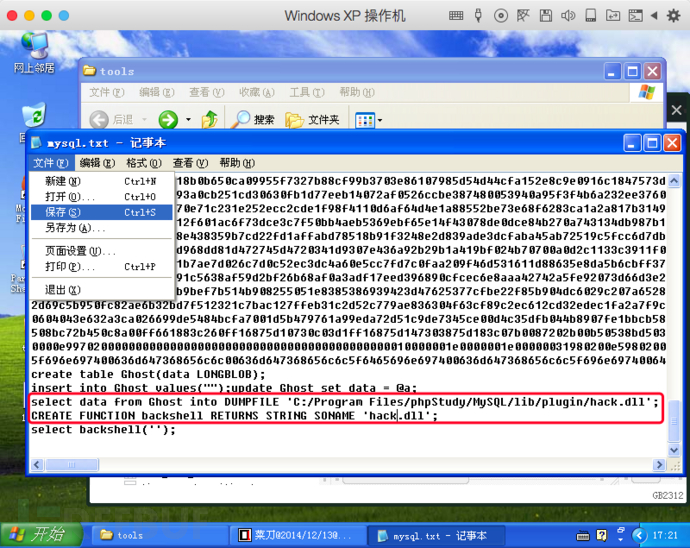The width and height of the screenshot is (690, 548).
Task: Click VM USB device icon
Action: [478, 16]
